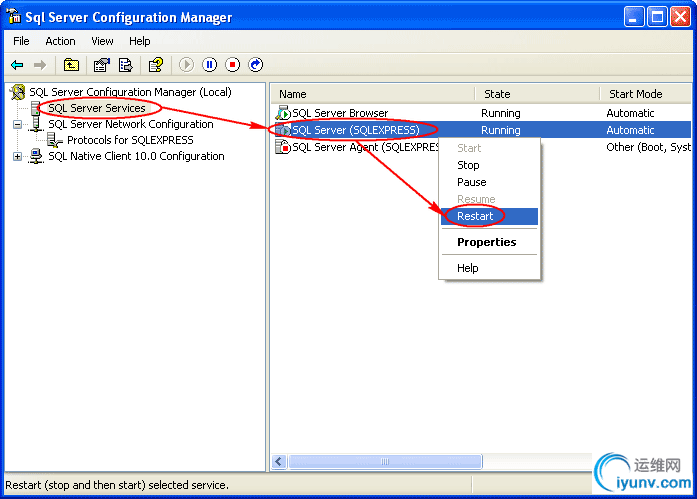Click Other (Boot, Syst start mode cell
The width and height of the screenshot is (697, 499).
[649, 147]
